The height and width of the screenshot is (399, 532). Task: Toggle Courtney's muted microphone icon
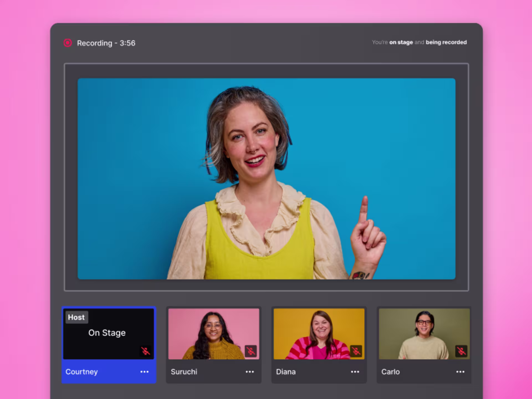pos(145,351)
